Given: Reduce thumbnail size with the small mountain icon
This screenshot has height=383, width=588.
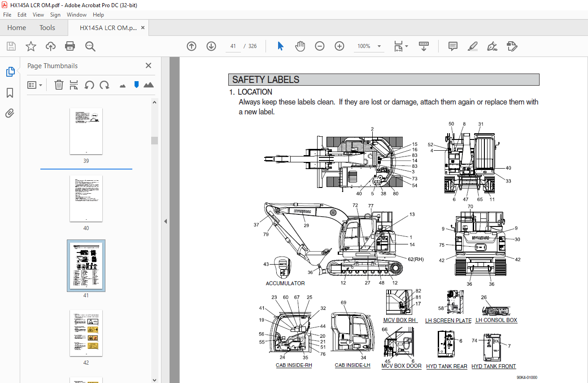Looking at the screenshot, I should (x=122, y=85).
